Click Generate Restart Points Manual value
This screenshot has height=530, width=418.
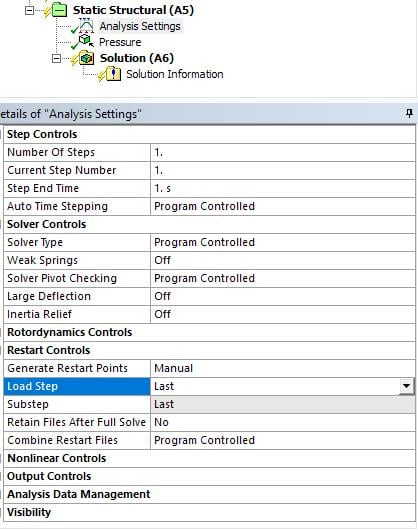click(283, 368)
